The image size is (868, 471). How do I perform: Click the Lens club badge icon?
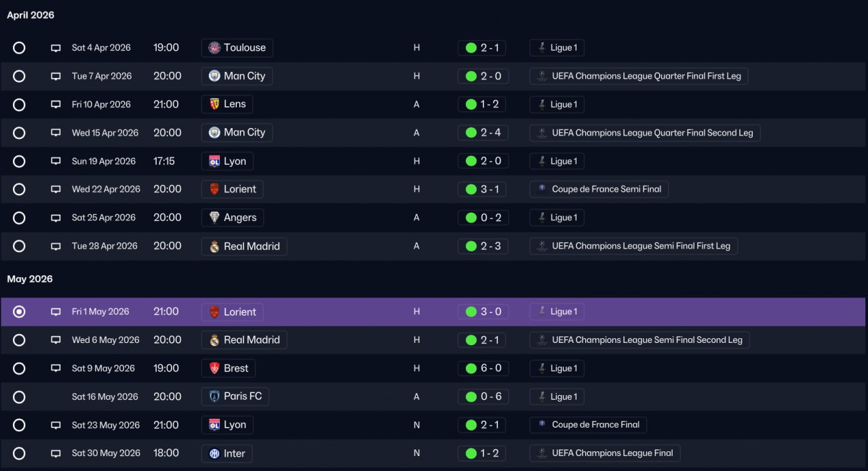tap(214, 104)
